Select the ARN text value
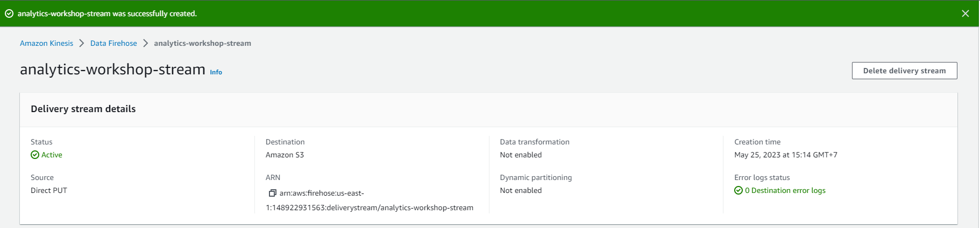980x228 pixels. (370, 201)
